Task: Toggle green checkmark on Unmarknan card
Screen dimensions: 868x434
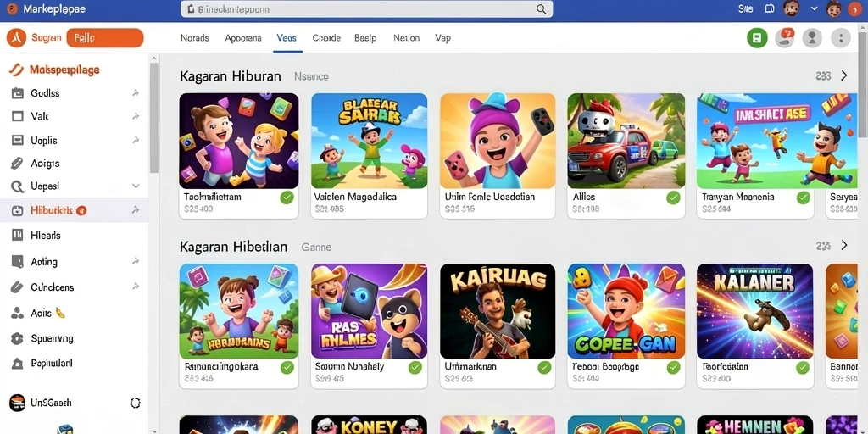Action: 544,367
